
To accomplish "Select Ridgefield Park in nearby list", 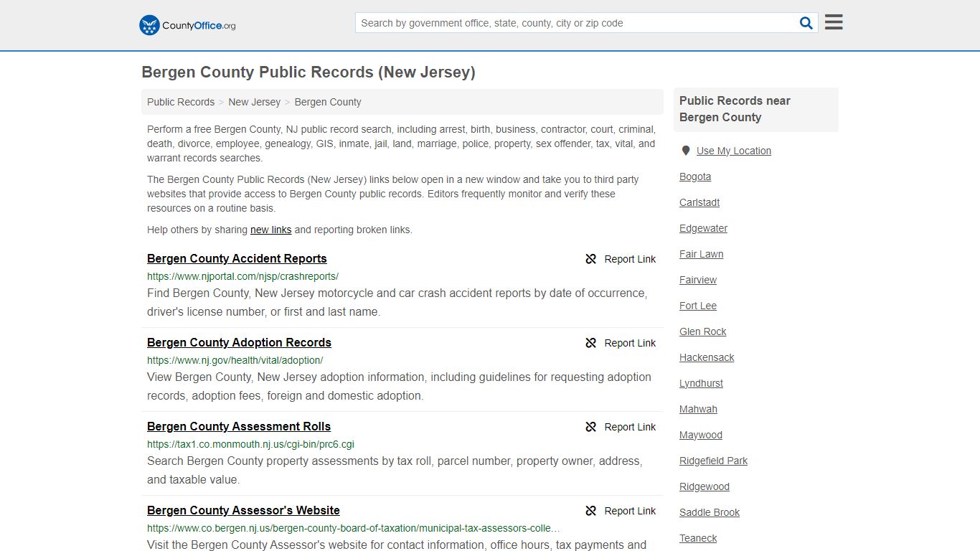I will point(713,461).
